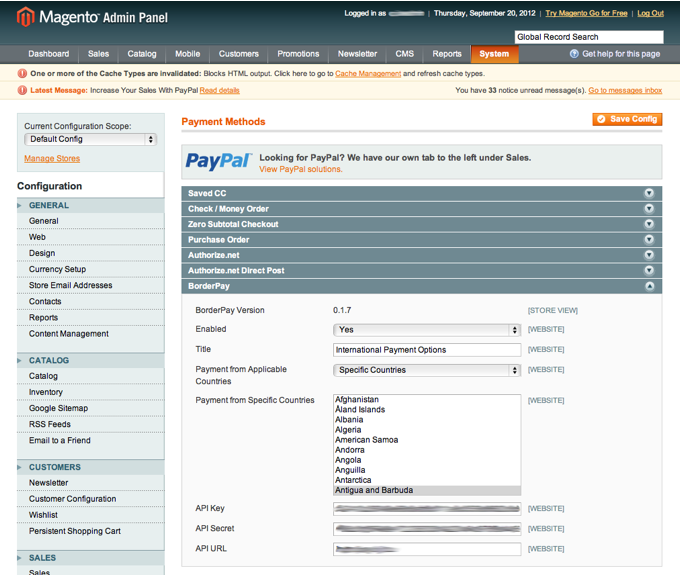Image resolution: width=680 pixels, height=575 pixels.
Task: Click the help question-mark icon
Action: coord(574,54)
